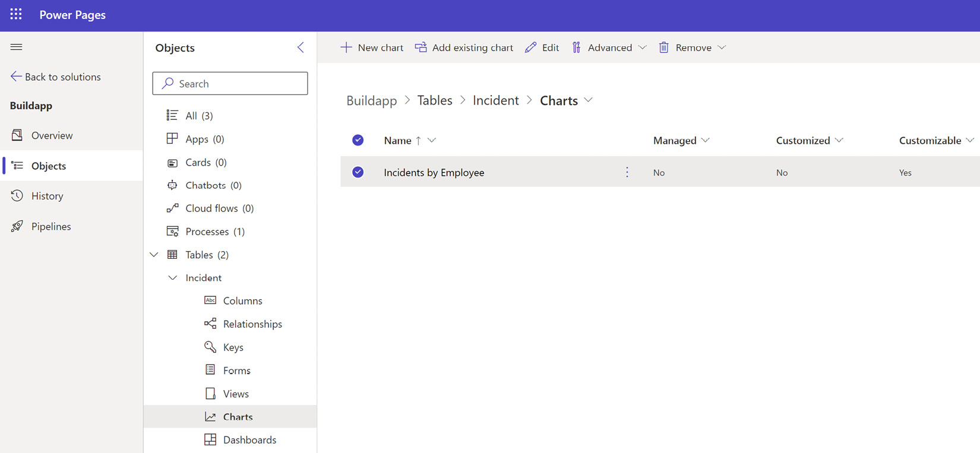980x453 pixels.
Task: Click the Relationships icon
Action: pos(210,324)
